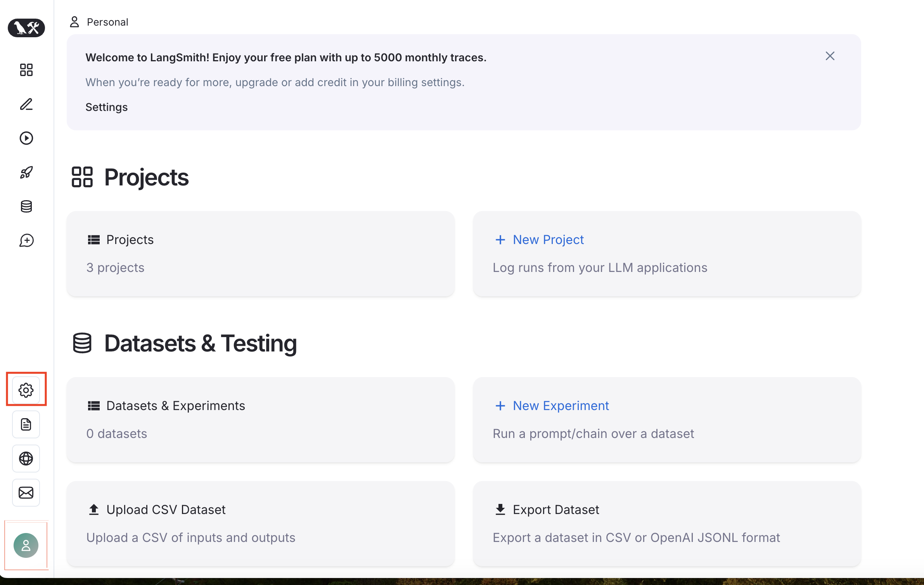Open Projects from the sidebar grid icon
The width and height of the screenshot is (924, 585).
(x=26, y=70)
